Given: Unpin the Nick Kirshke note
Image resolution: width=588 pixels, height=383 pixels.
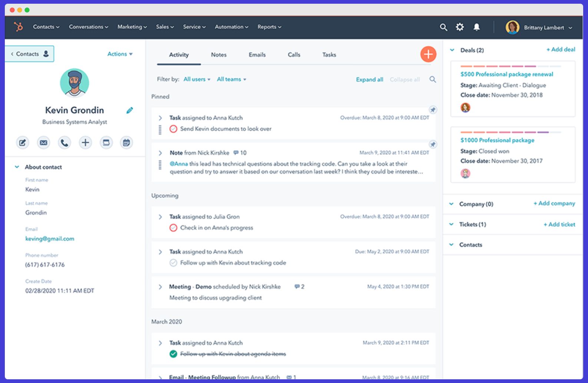Looking at the screenshot, I should pyautogui.click(x=433, y=144).
